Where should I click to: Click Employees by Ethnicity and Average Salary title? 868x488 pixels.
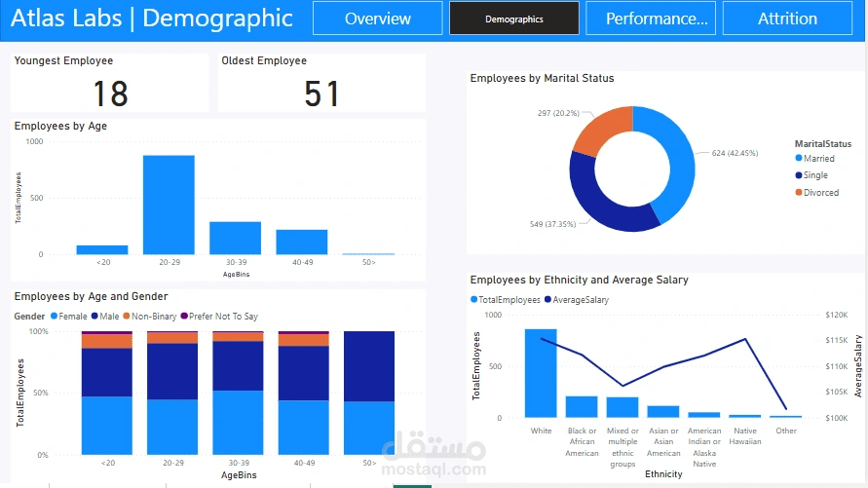[x=579, y=280]
